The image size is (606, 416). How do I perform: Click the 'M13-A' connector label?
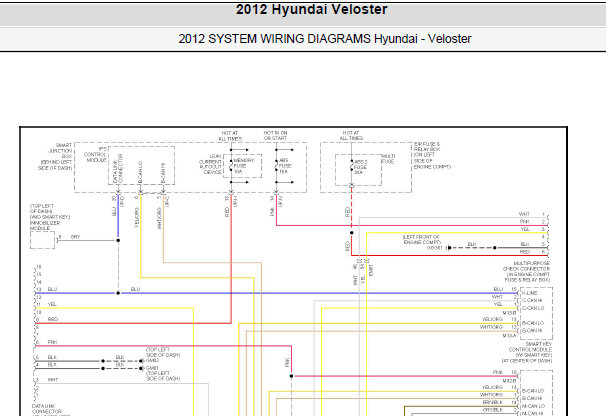click(509, 336)
